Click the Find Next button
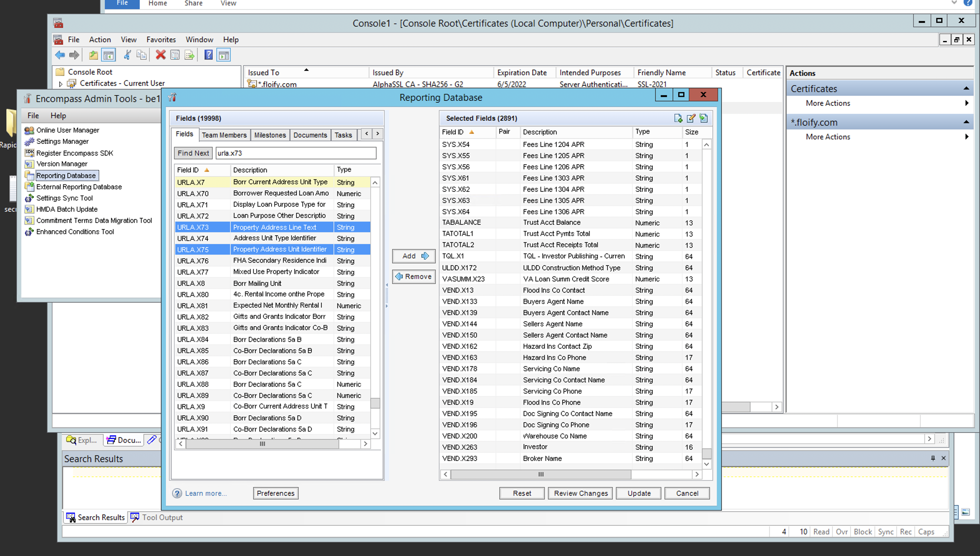Screen dimensions: 980x556 [x=193, y=153]
